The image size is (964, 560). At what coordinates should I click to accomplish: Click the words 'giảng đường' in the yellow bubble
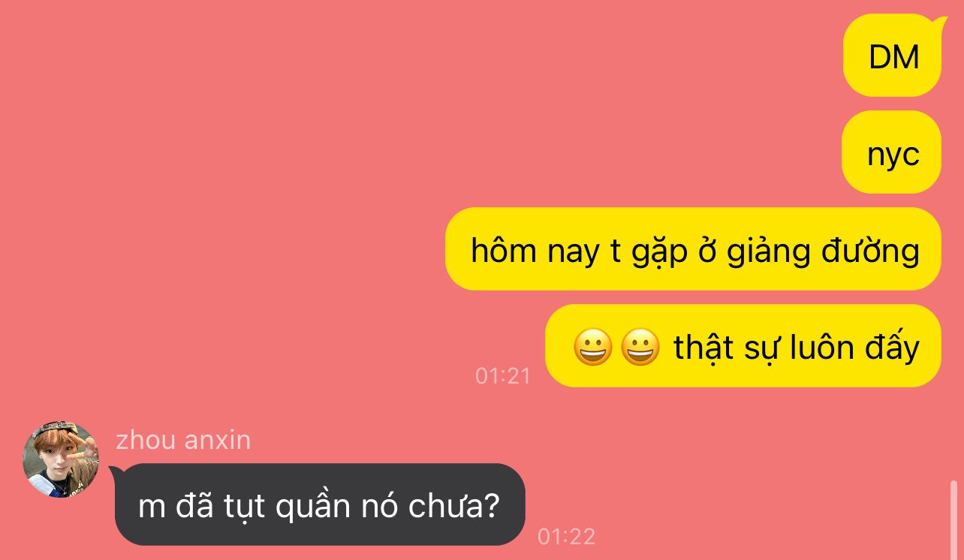coord(824,251)
